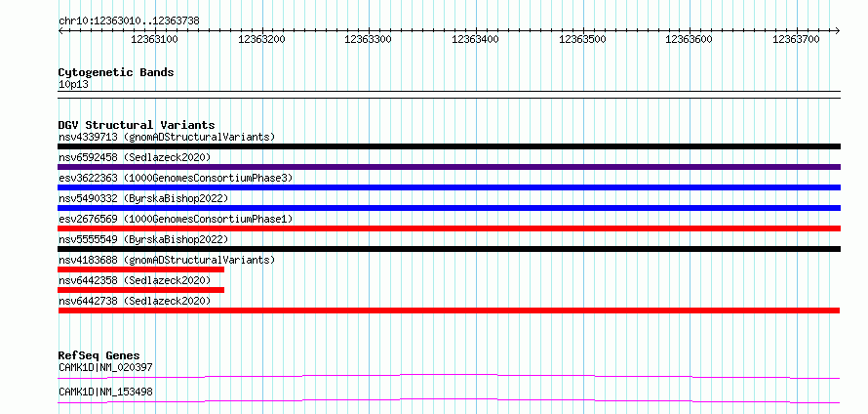Click magenta transcript line for NM_020397
The width and height of the screenshot is (868, 414).
(449, 377)
